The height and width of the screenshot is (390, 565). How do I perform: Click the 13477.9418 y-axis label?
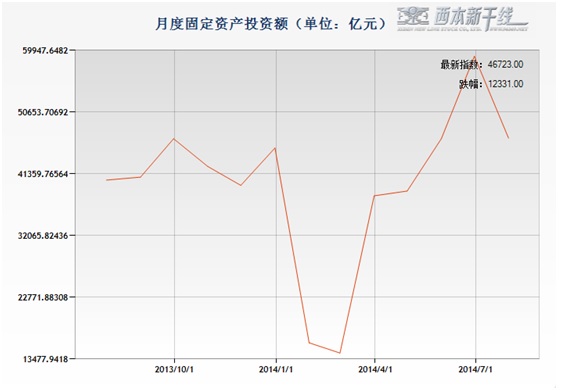(x=45, y=359)
